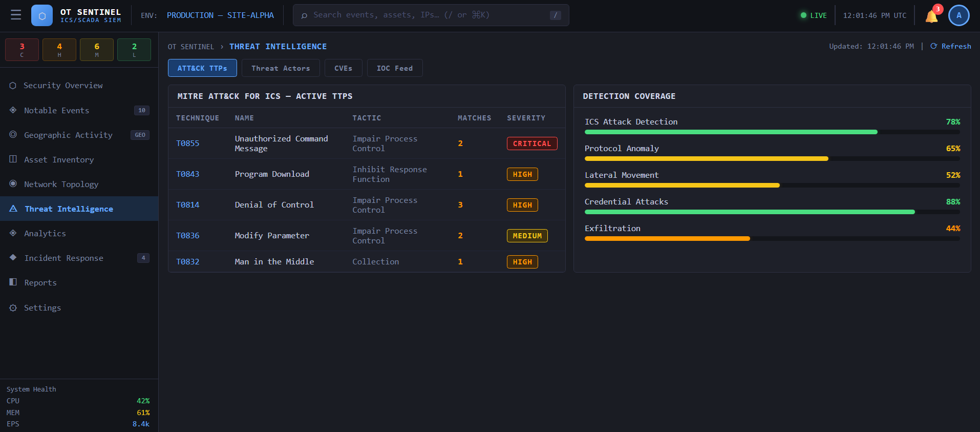
Task: Open the user avatar A menu
Action: [x=958, y=15]
